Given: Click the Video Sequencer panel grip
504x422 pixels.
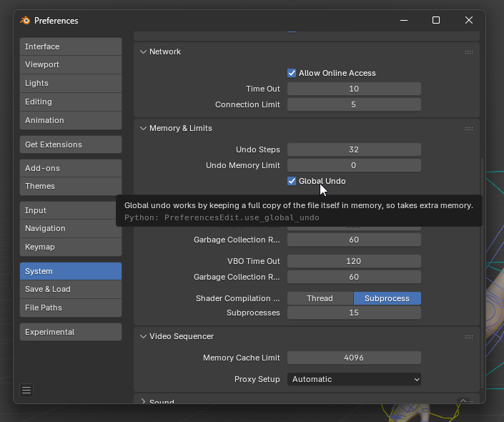Looking at the screenshot, I should pos(468,337).
